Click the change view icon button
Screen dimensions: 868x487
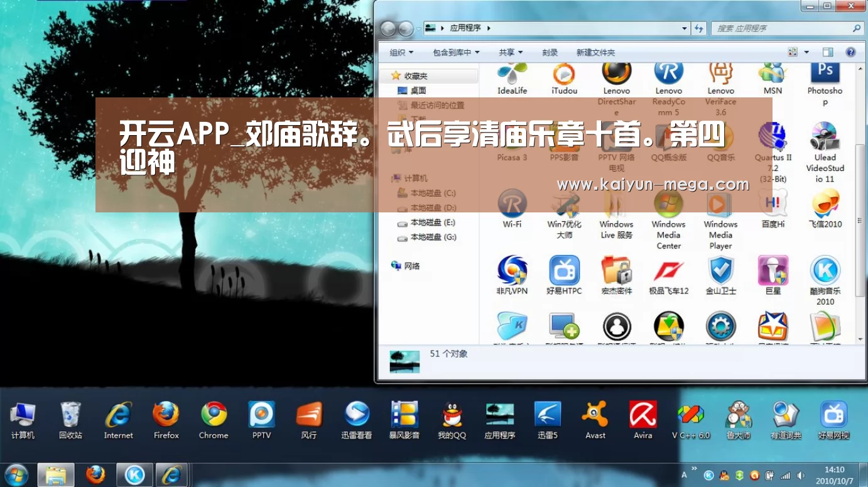pyautogui.click(x=793, y=53)
